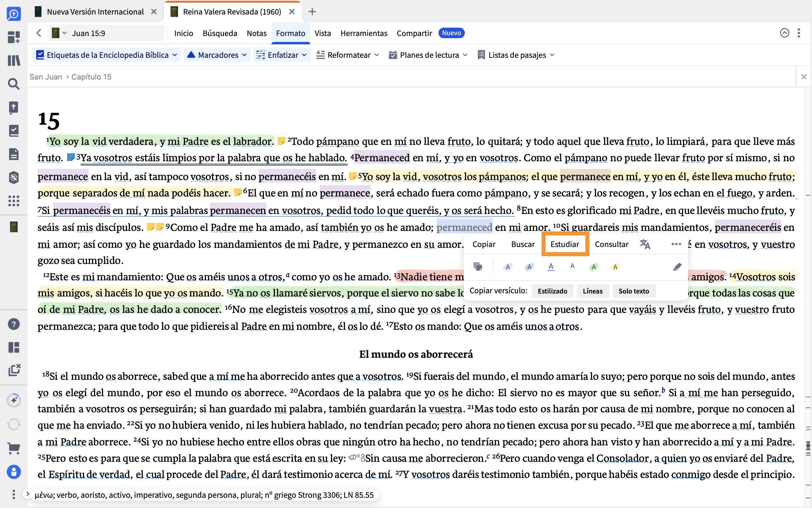
Task: Open the Marcadores dropdown
Action: tap(217, 55)
